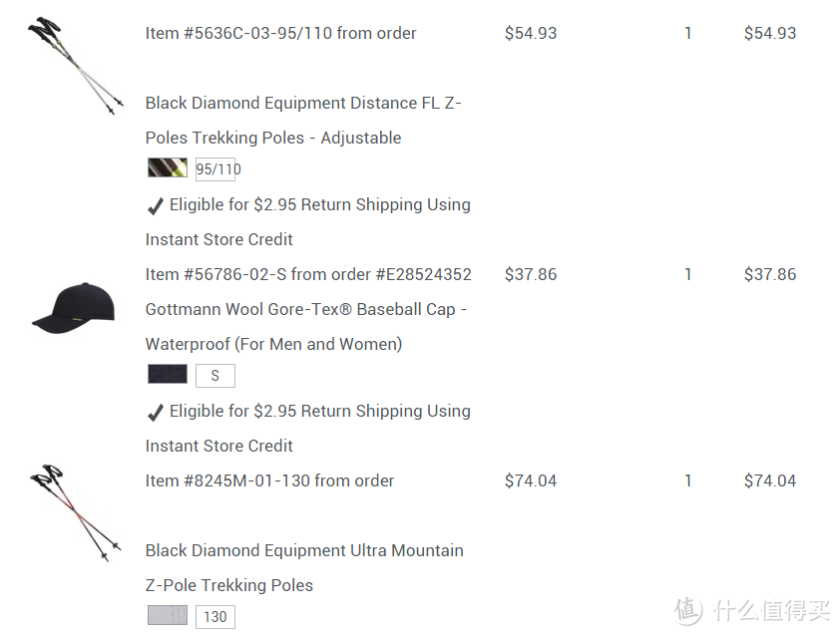Select the navy color swatch for Gottmann cap
Screen dimensions: 840x636
(168, 375)
